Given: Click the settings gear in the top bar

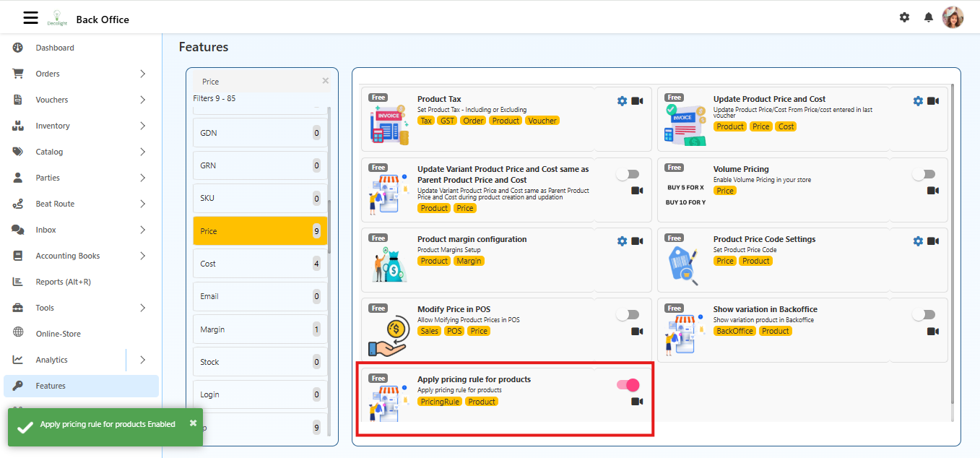Looking at the screenshot, I should point(904,17).
